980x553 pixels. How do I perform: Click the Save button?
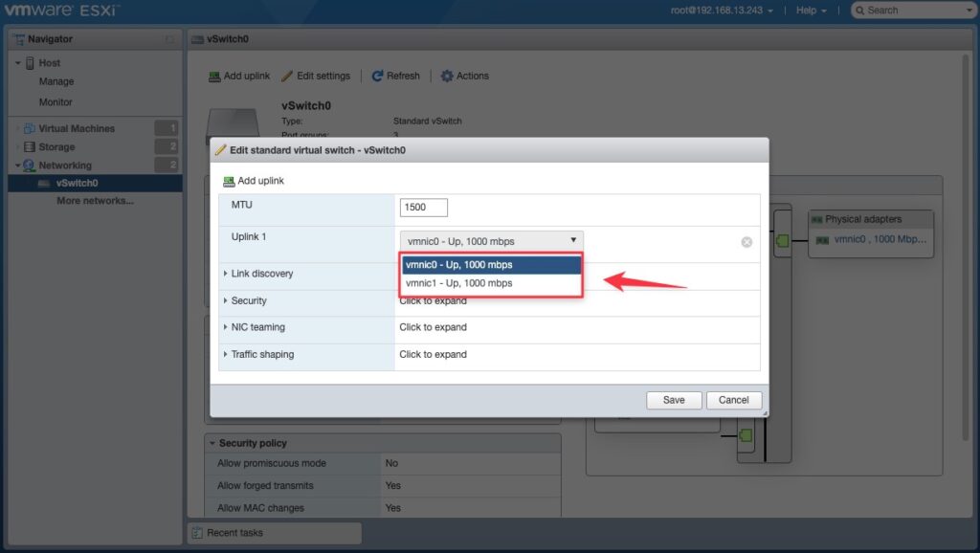point(674,400)
